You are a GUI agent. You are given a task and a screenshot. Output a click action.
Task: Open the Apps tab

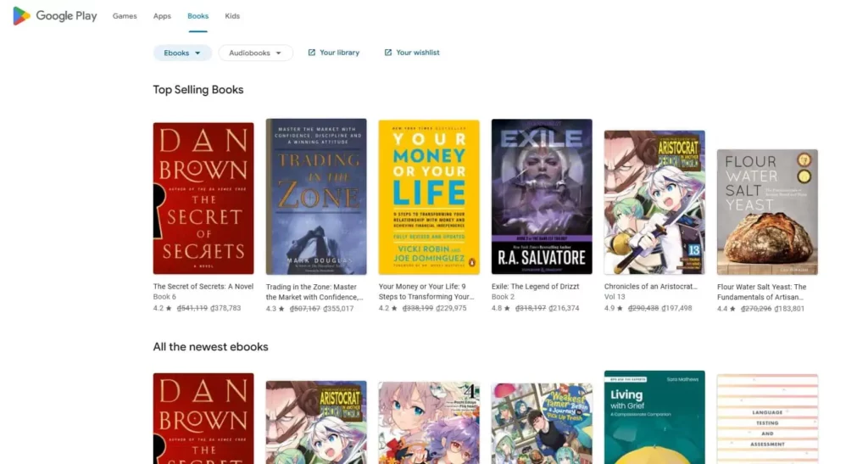162,16
